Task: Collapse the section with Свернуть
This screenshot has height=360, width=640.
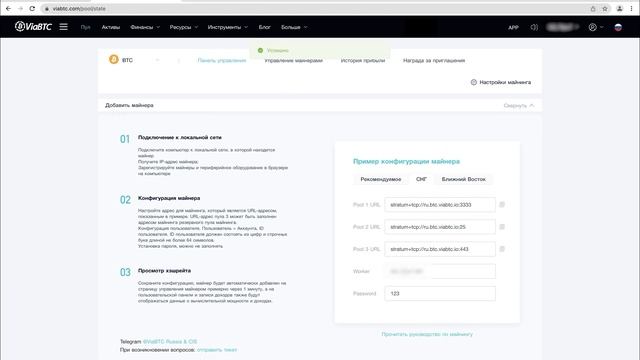Action: click(x=519, y=105)
